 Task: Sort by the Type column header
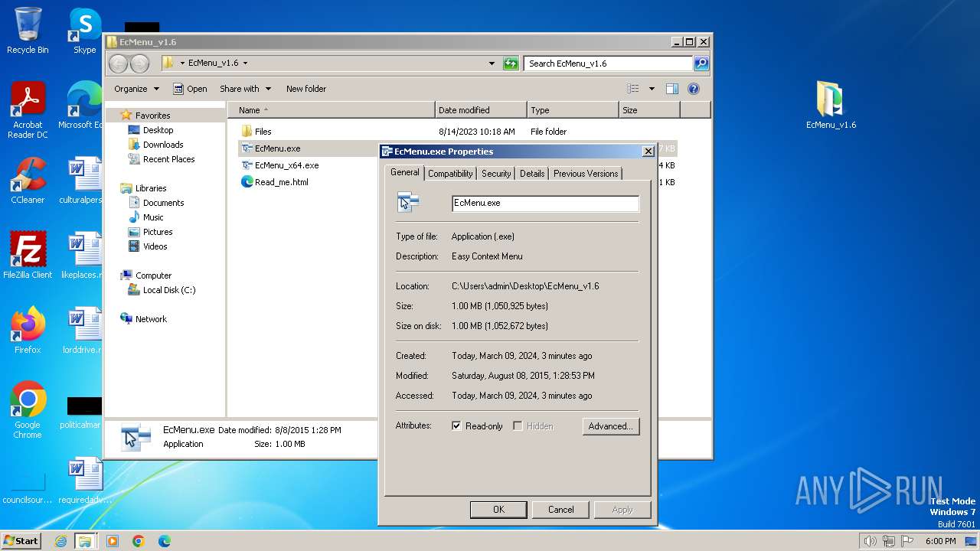573,110
